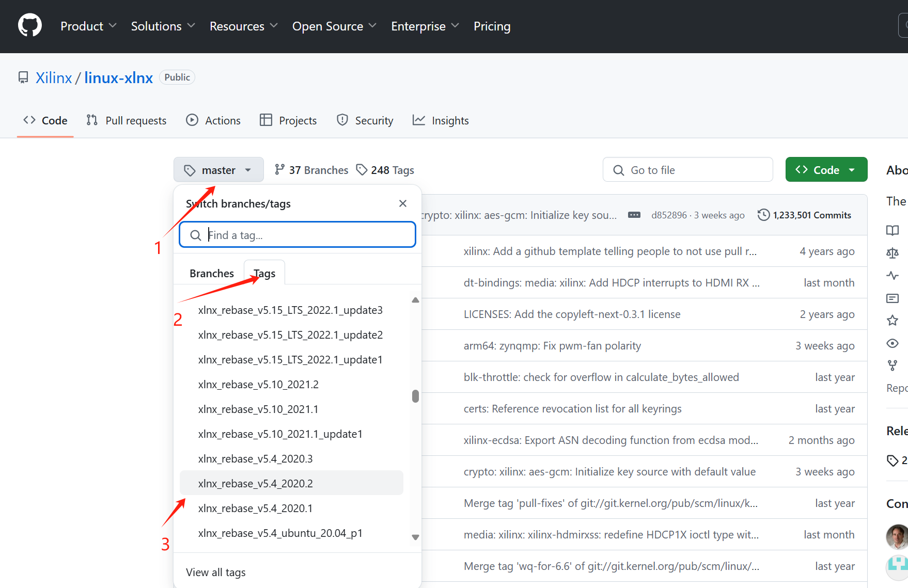Screen dimensions: 908x588
Task: Open commit hash d852896
Action: tap(669, 215)
